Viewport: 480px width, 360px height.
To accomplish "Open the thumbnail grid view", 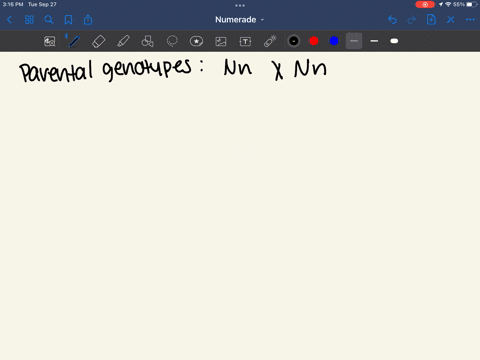I will click(x=29, y=20).
